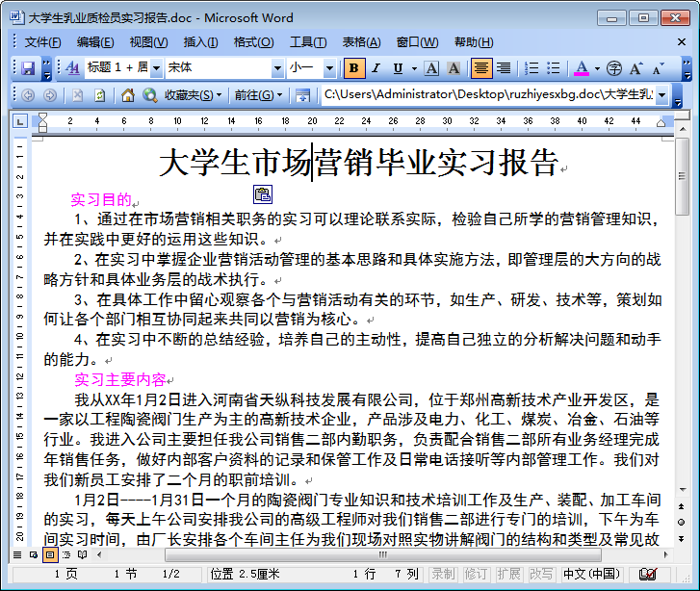The width and height of the screenshot is (700, 591).
Task: Open the 格式(O) menu
Action: tap(253, 42)
